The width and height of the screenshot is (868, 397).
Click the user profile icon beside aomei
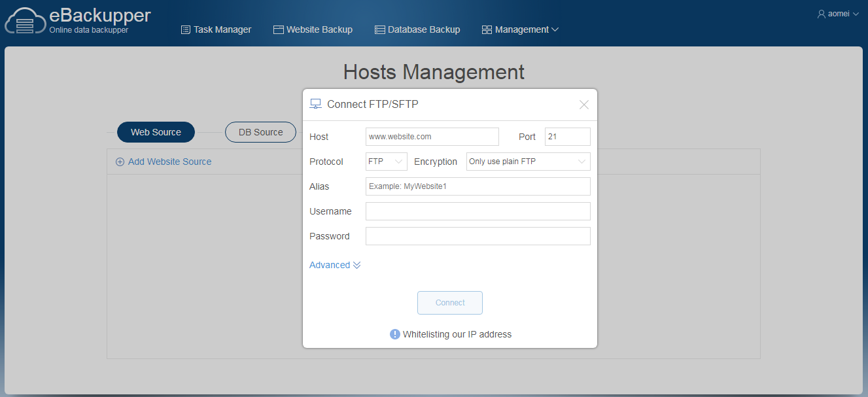tap(822, 13)
